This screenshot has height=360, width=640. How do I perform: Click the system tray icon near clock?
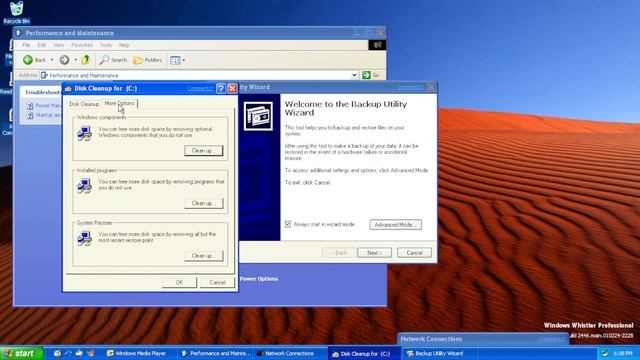(605, 353)
